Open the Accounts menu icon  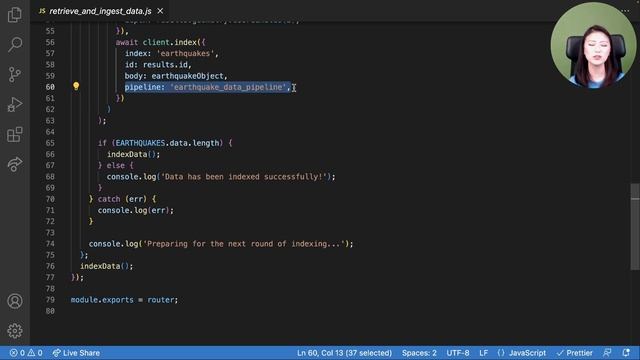click(x=15, y=301)
